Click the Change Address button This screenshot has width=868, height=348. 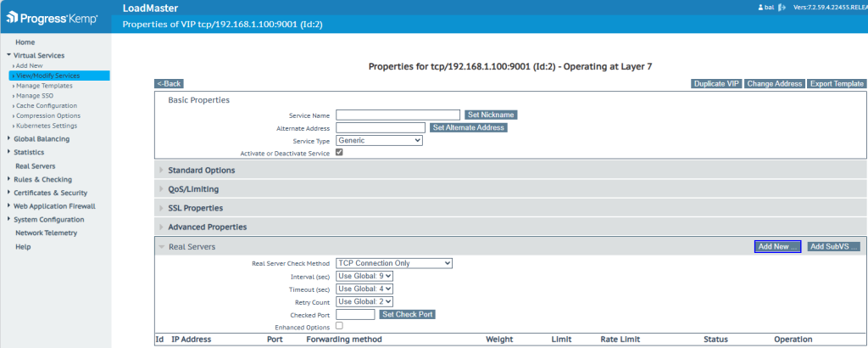775,84
